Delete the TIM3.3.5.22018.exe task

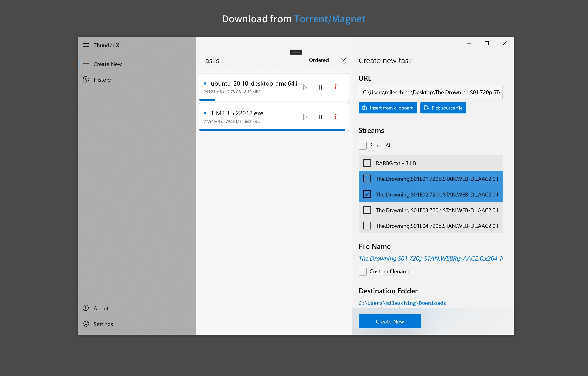tap(336, 117)
